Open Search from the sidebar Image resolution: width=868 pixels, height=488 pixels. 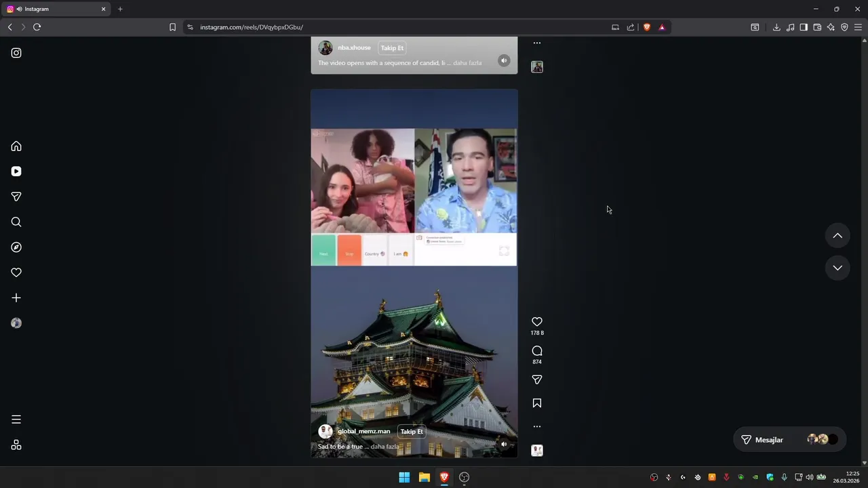coord(16,222)
